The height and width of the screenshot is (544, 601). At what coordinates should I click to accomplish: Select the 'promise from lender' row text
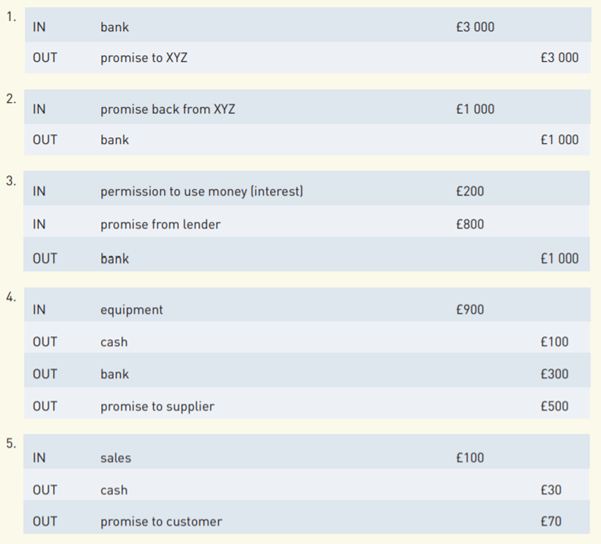tap(160, 224)
